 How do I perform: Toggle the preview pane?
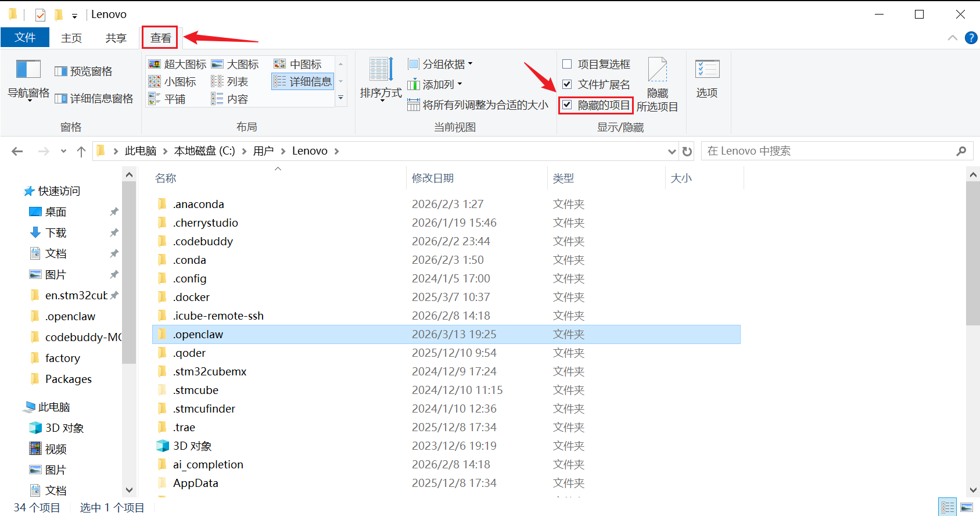tap(83, 71)
